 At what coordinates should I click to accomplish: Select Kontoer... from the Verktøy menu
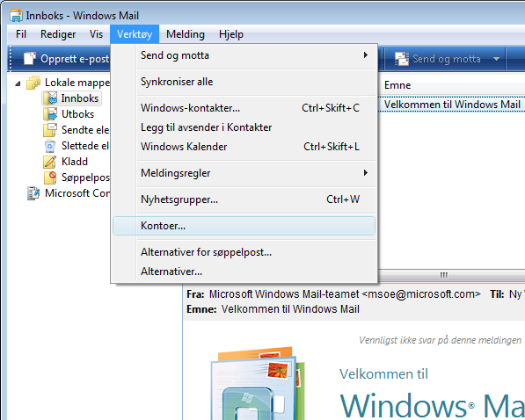coord(244,226)
